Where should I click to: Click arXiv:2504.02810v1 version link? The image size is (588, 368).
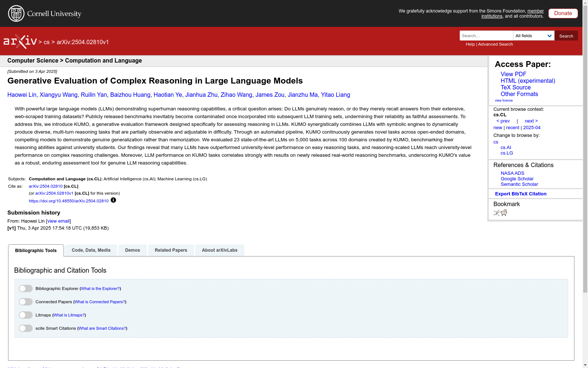pos(54,193)
